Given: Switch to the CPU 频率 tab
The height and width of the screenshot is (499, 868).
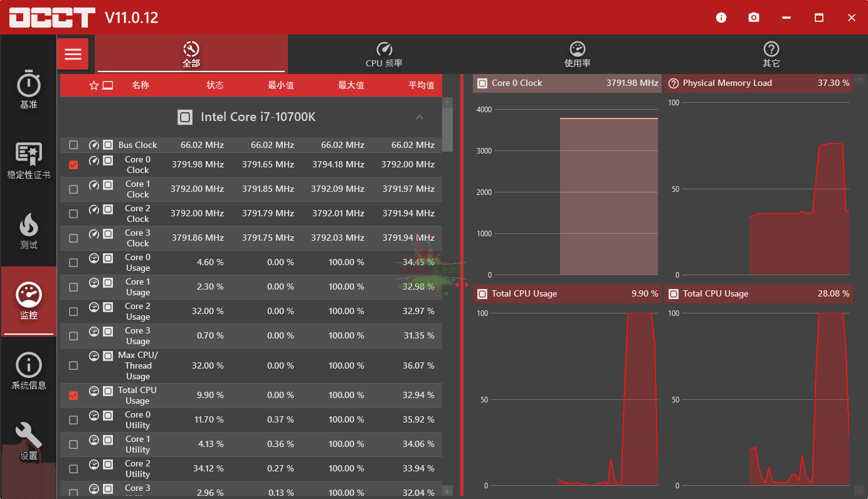Looking at the screenshot, I should (x=384, y=55).
